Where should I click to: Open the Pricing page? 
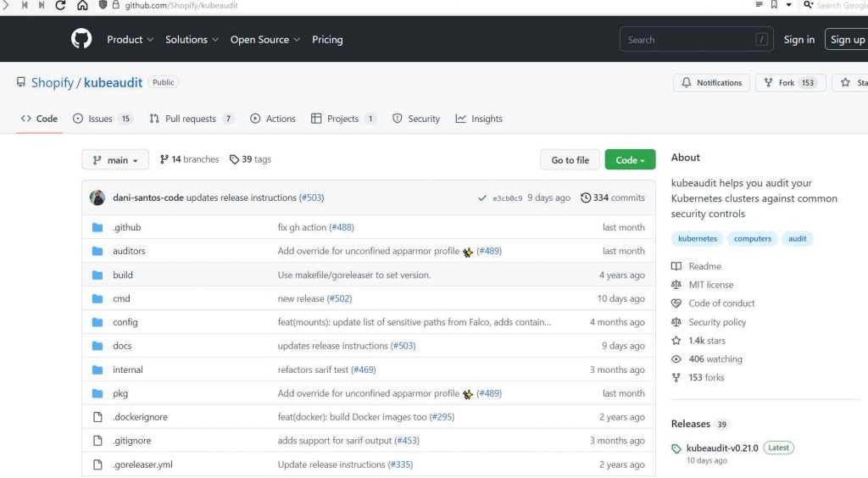point(327,39)
